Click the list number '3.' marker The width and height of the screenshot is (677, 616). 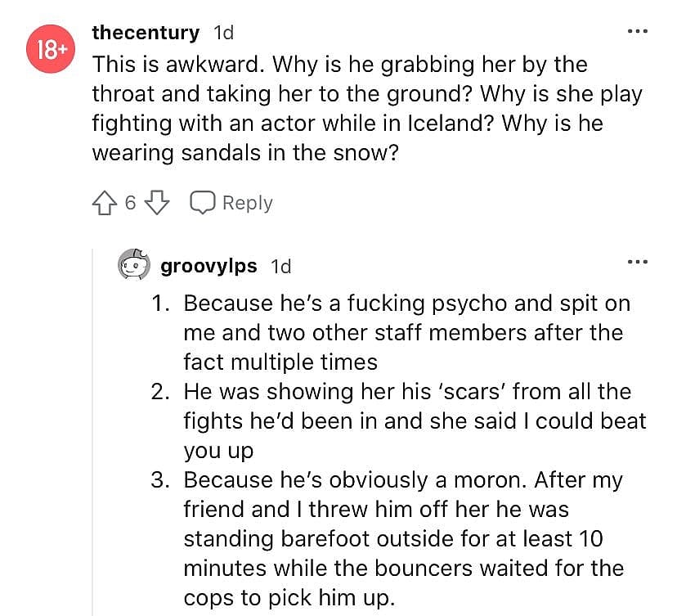point(162,479)
